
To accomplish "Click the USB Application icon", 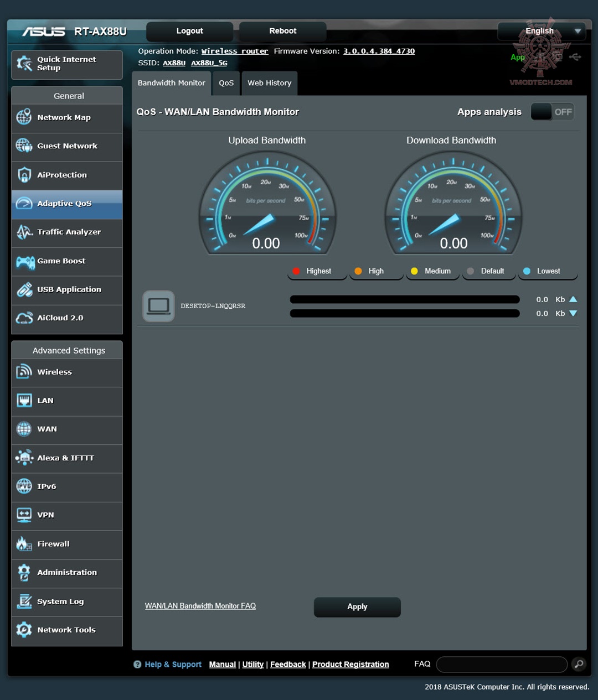I will 24,289.
